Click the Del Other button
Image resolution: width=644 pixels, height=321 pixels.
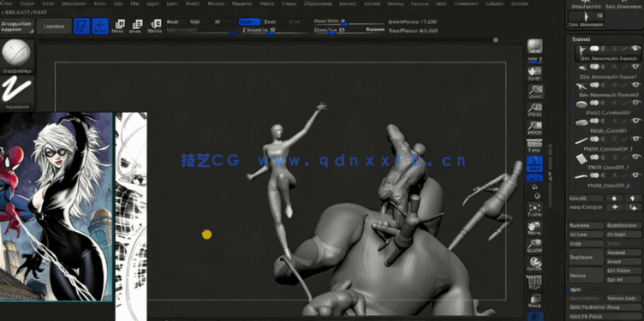[623, 270]
